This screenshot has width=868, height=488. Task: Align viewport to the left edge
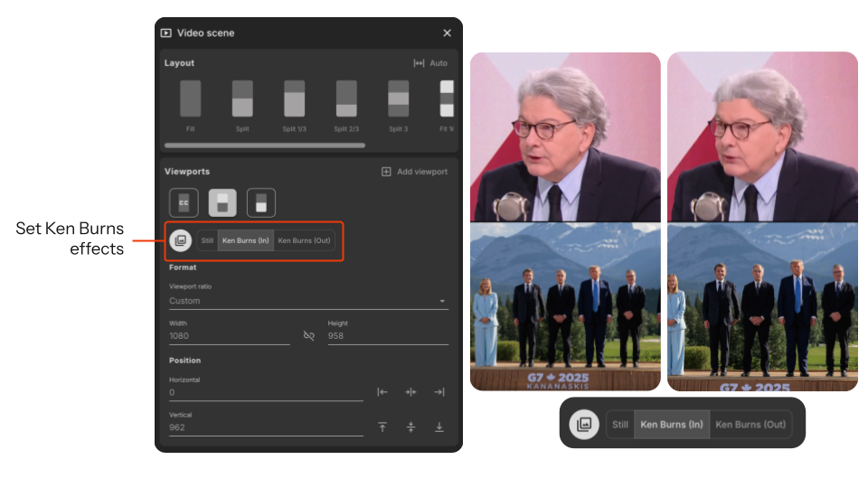[382, 392]
